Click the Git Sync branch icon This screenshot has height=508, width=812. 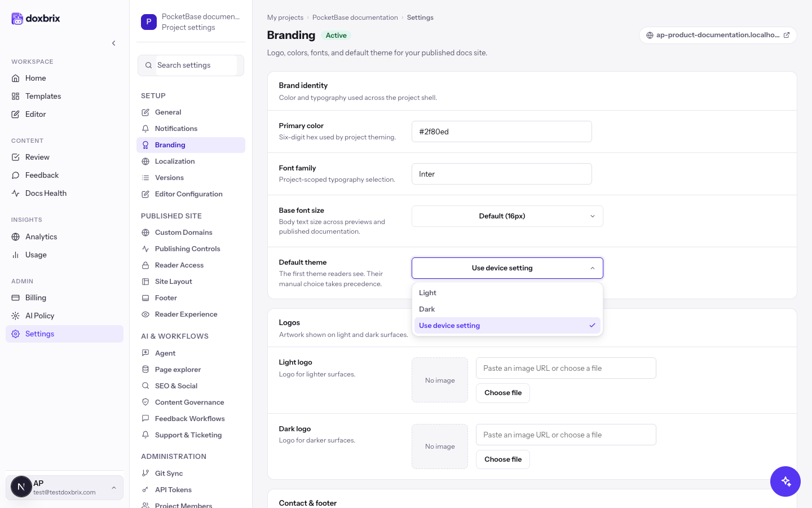tap(145, 473)
